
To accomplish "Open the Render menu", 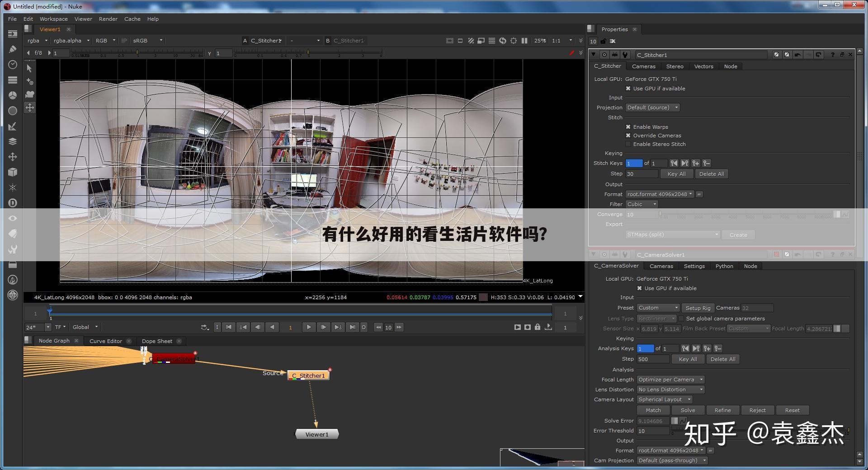I will pyautogui.click(x=108, y=19).
